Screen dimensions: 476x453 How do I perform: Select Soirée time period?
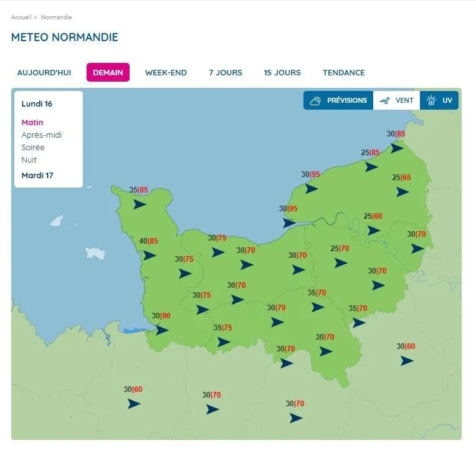pos(33,148)
